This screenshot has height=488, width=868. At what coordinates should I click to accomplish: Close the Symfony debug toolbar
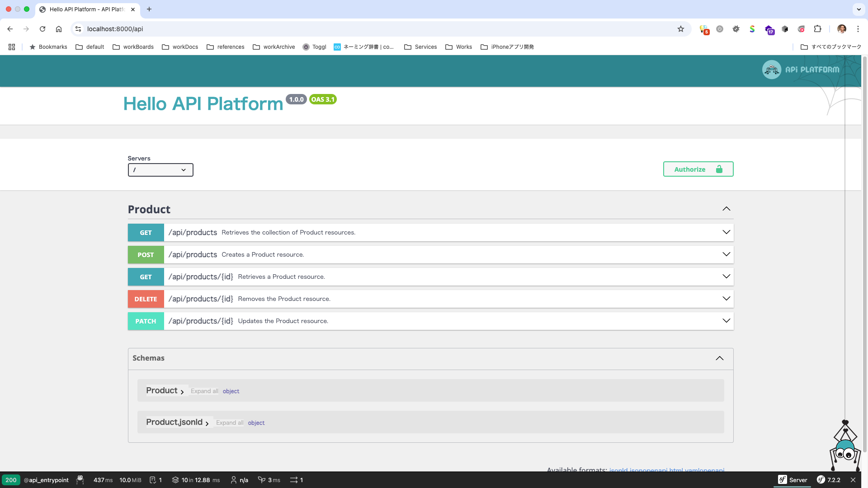[853, 480]
